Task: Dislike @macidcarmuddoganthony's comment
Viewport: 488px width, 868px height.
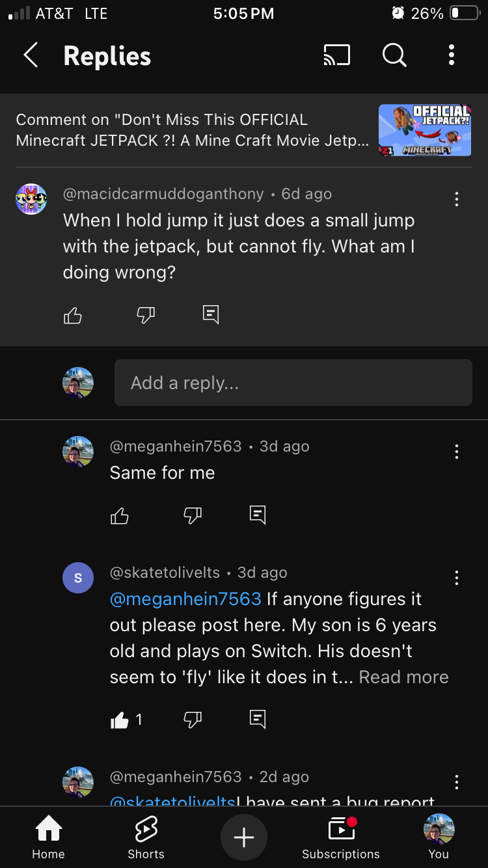Action: [146, 316]
